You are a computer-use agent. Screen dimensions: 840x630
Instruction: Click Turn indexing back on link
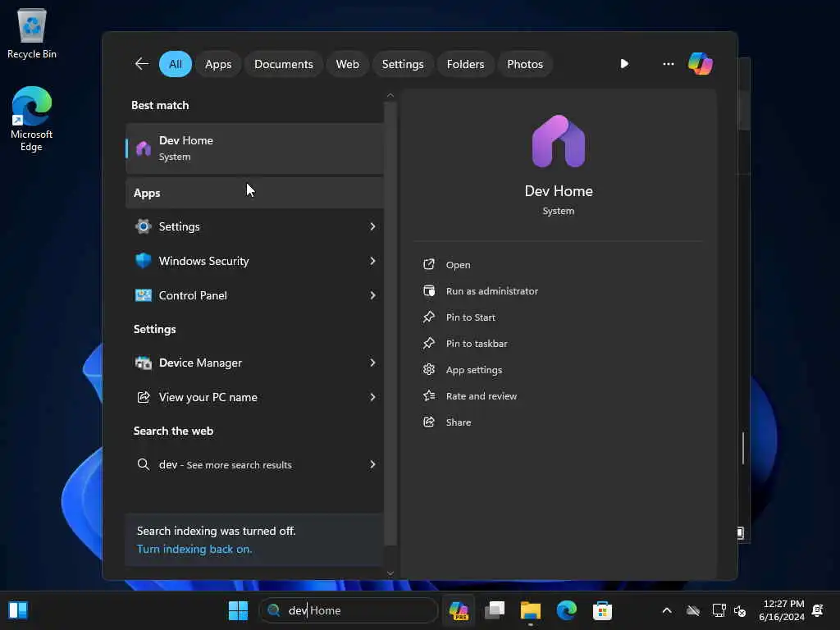point(194,549)
